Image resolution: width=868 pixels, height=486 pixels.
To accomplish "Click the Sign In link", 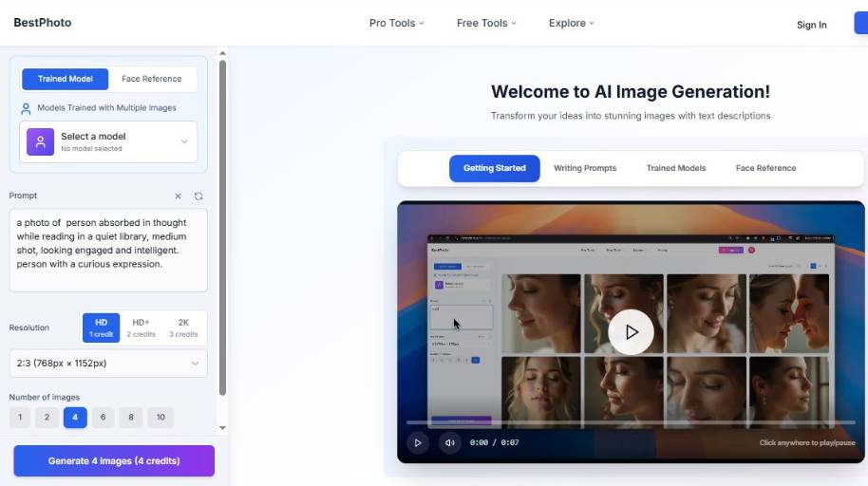I will (811, 25).
